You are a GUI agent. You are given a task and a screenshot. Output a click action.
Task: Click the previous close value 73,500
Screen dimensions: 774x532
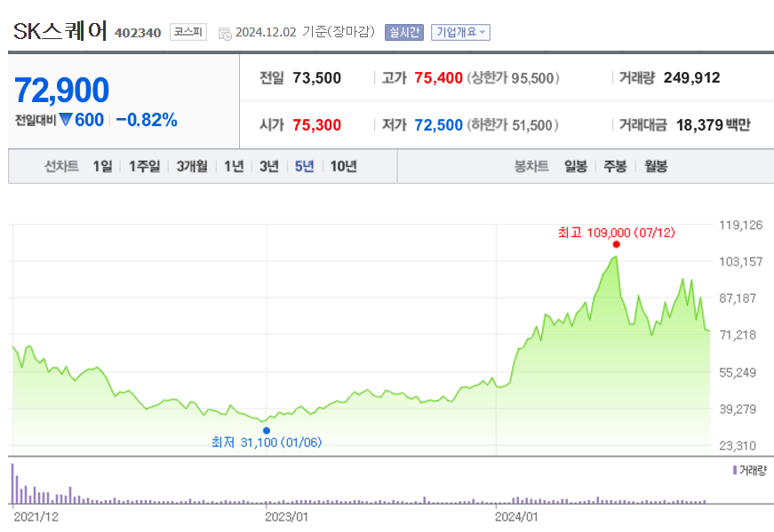317,78
